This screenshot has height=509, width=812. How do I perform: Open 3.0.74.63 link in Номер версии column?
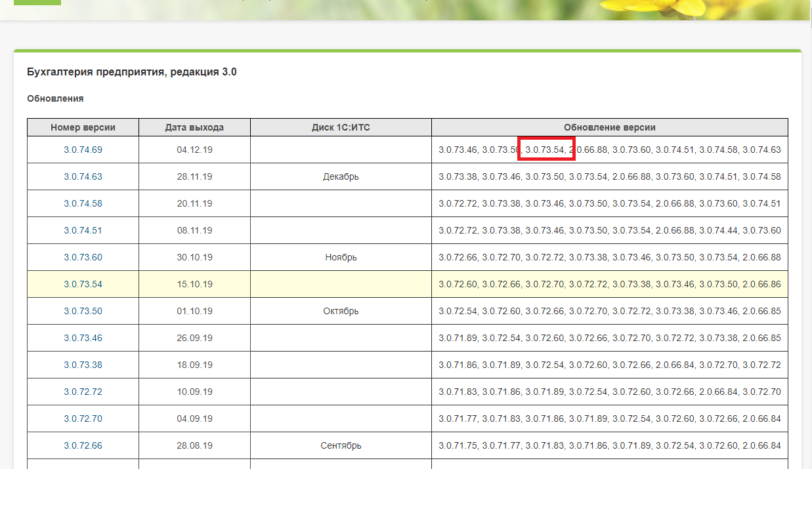[x=83, y=176]
